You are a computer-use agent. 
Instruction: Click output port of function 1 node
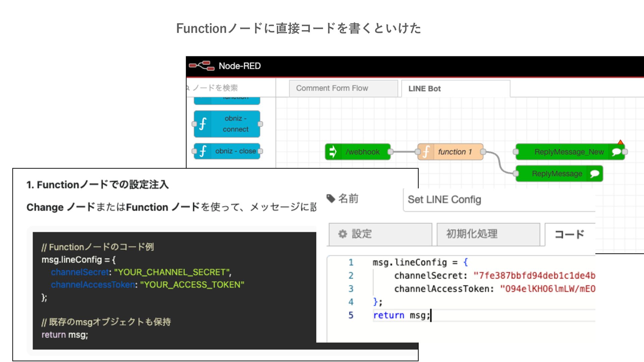[x=483, y=152]
